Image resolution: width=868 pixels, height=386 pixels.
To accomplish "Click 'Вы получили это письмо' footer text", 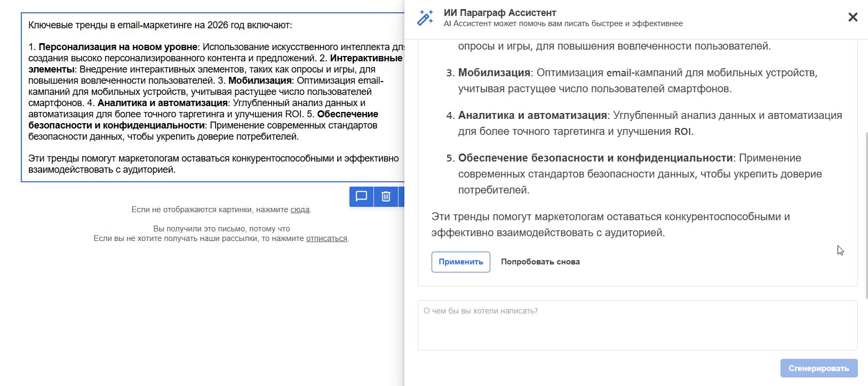I will click(221, 229).
